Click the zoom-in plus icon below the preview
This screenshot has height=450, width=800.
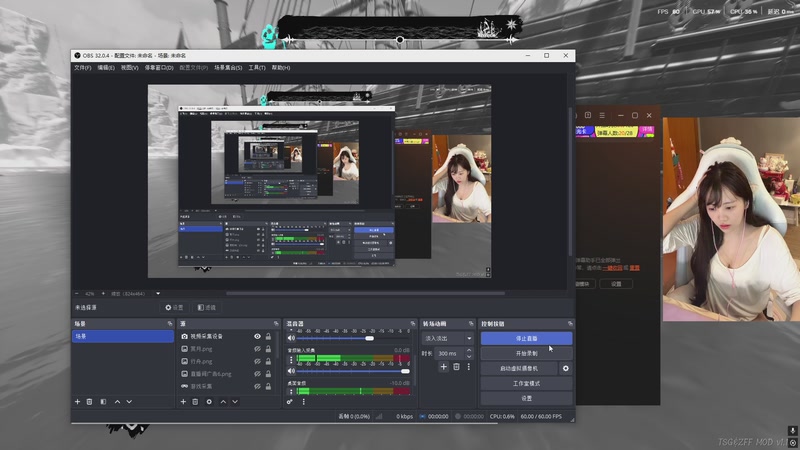103,294
